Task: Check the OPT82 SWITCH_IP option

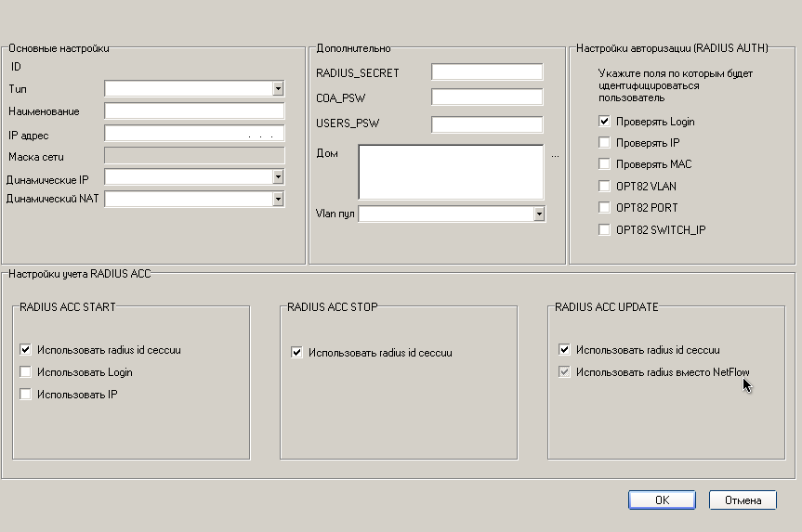Action: click(x=604, y=230)
